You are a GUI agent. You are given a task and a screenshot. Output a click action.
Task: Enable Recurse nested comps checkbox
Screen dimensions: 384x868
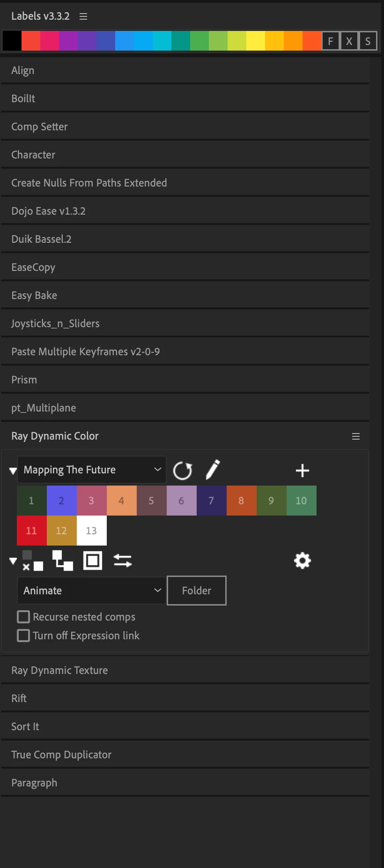(x=23, y=617)
